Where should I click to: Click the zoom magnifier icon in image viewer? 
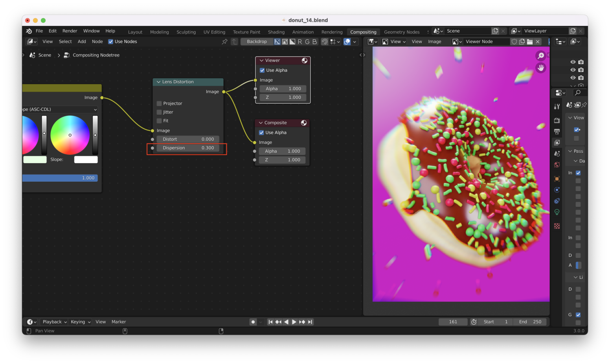pyautogui.click(x=541, y=56)
